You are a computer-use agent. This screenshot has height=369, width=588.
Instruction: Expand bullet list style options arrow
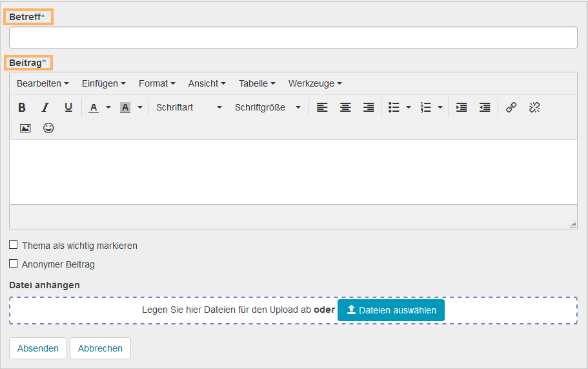(409, 107)
